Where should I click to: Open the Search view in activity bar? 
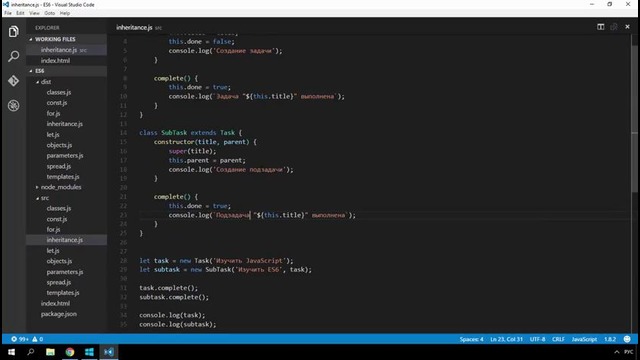pos(13,56)
